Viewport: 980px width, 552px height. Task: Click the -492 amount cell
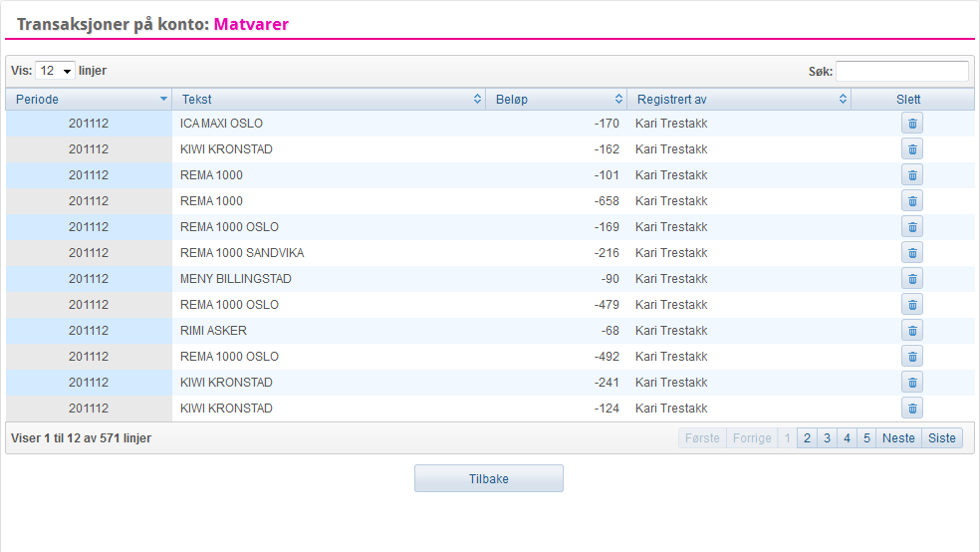pos(557,357)
